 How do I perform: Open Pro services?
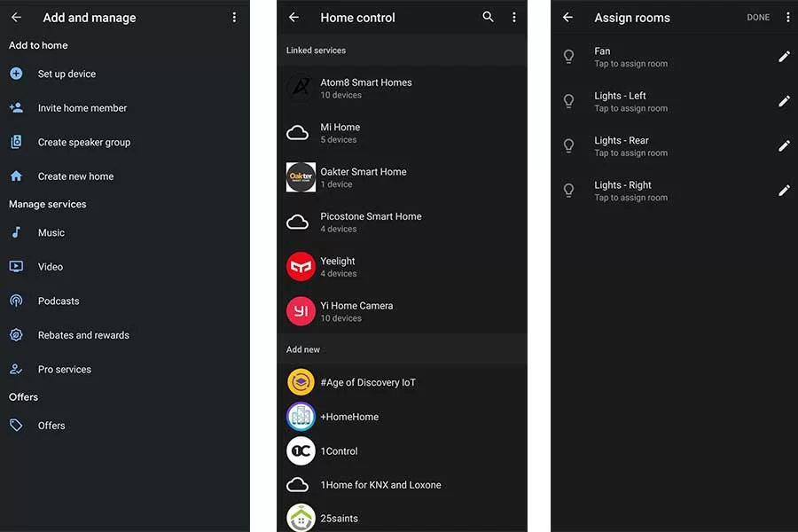(x=125, y=369)
